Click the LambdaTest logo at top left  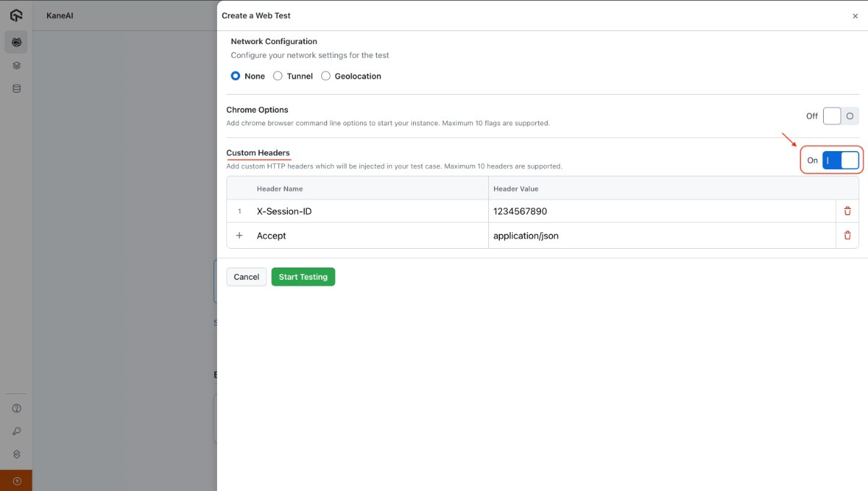pyautogui.click(x=16, y=14)
